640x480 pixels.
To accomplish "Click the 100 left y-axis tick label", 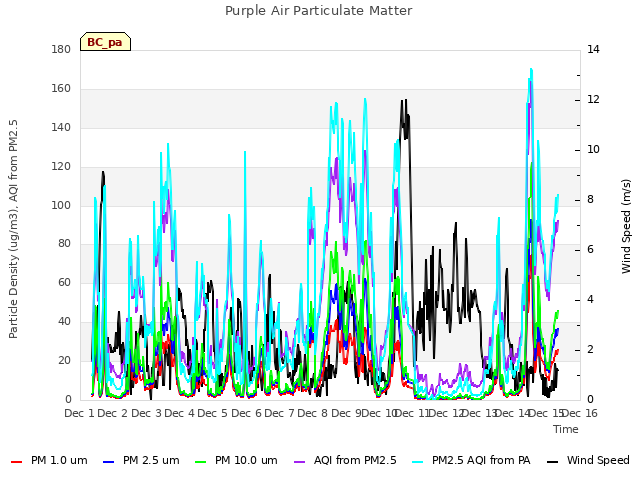I will 61,205.
